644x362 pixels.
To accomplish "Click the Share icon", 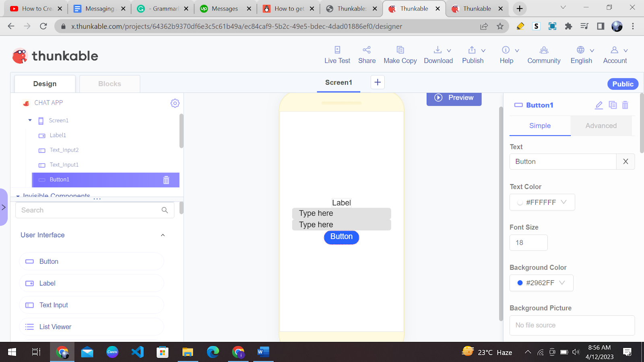I will pyautogui.click(x=367, y=50).
